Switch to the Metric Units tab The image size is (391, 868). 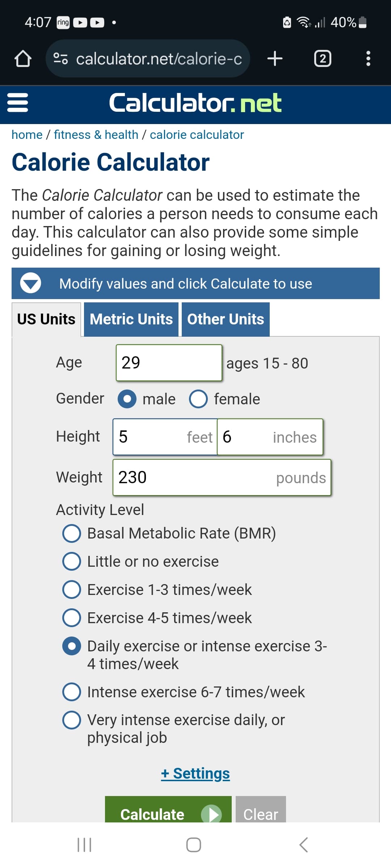(131, 319)
